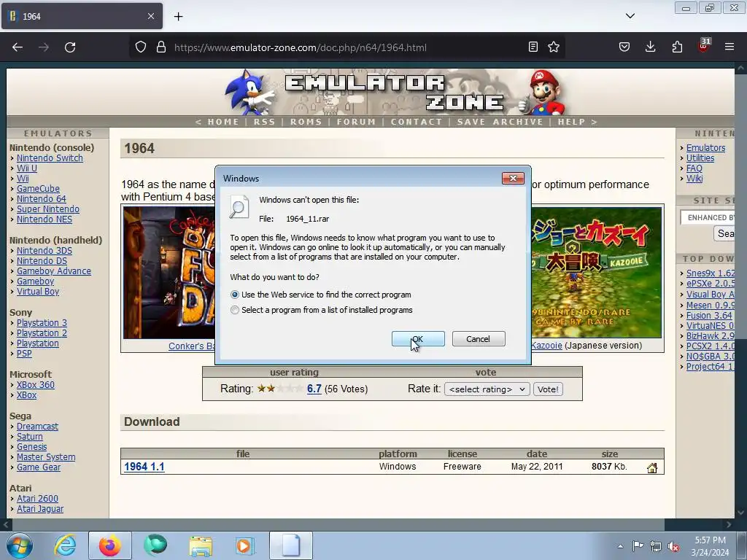Download 1964 1.1 file link

coord(144,467)
